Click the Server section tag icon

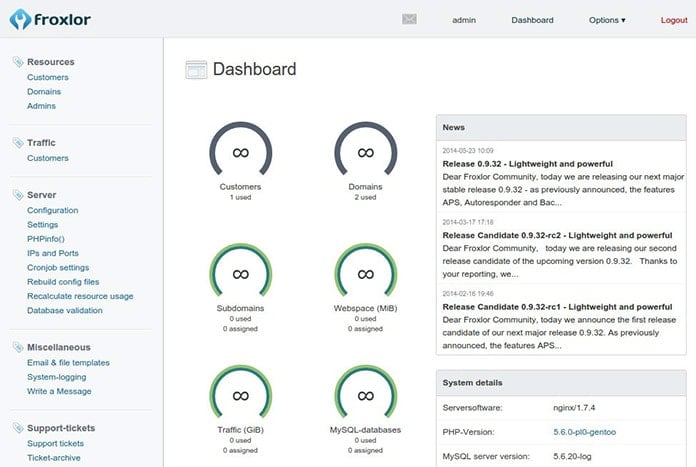pos(18,195)
